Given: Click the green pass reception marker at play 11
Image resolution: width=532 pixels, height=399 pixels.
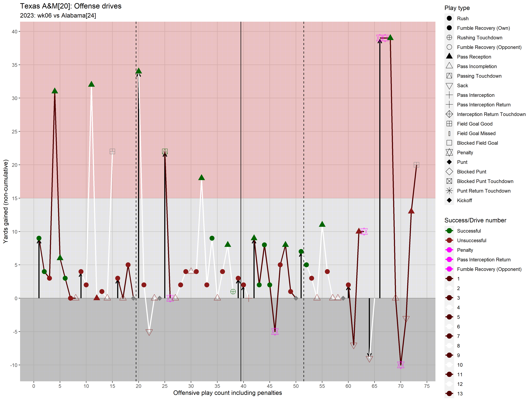Looking at the screenshot, I should pyautogui.click(x=91, y=84).
